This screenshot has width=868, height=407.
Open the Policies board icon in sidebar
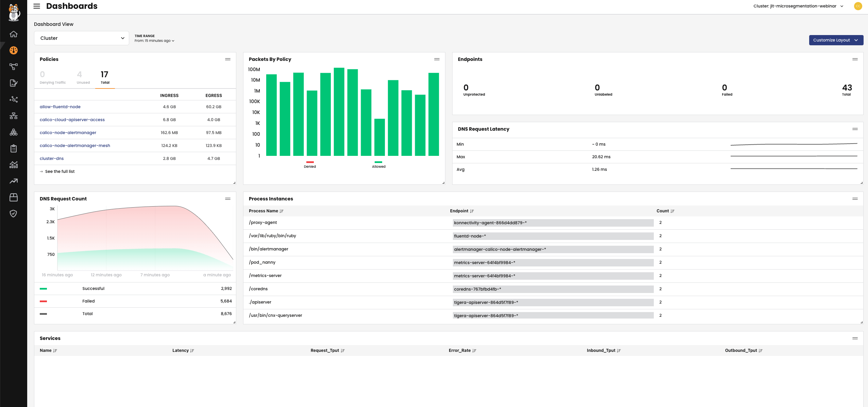(x=14, y=83)
